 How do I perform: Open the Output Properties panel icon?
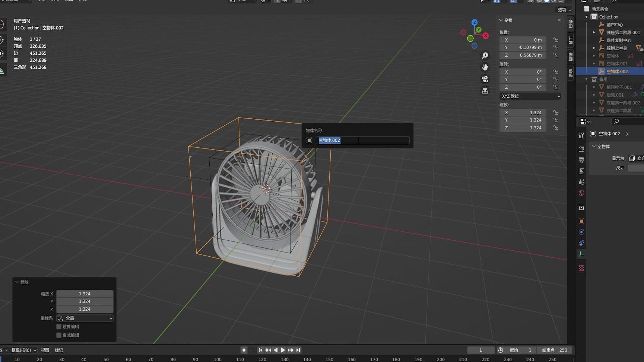tap(581, 160)
